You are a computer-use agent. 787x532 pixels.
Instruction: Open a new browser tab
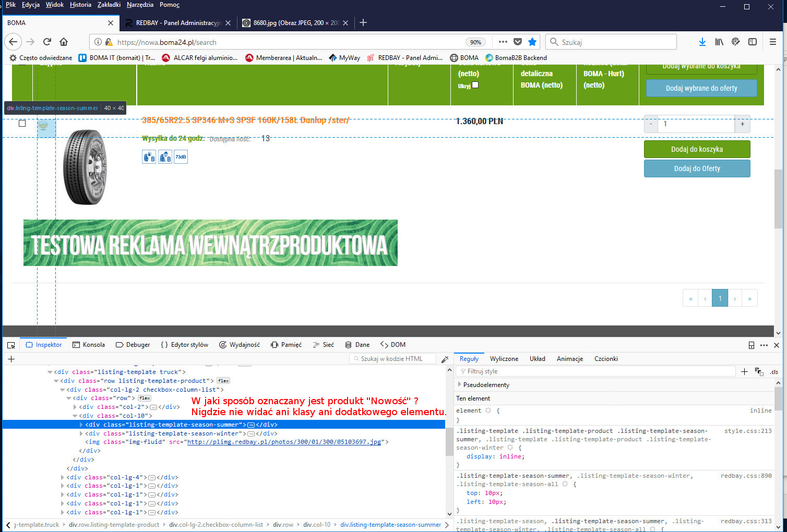tap(363, 22)
